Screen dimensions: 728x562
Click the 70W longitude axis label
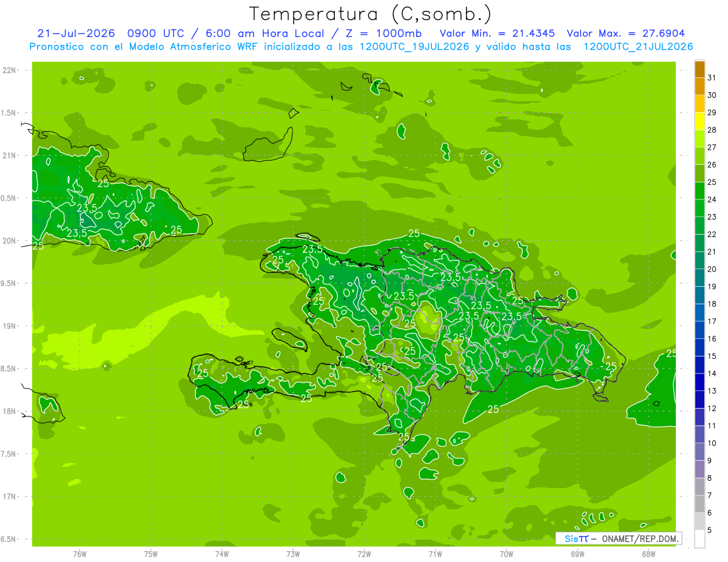[507, 555]
